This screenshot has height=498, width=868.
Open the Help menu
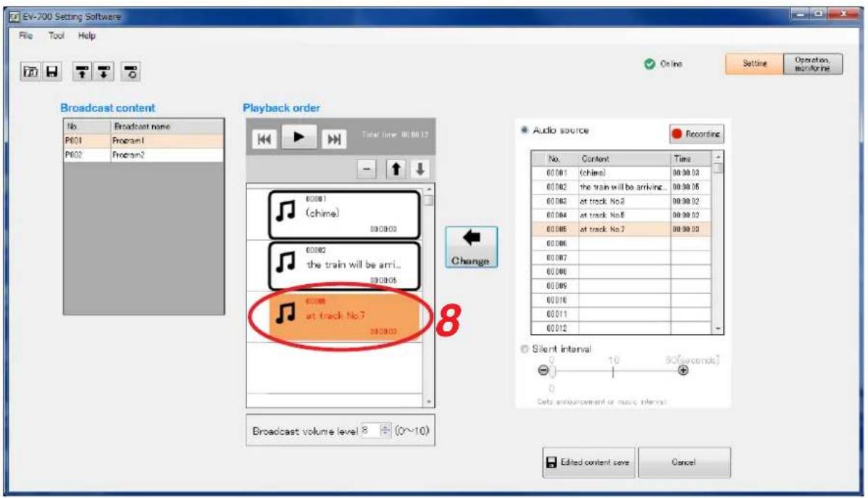(86, 36)
